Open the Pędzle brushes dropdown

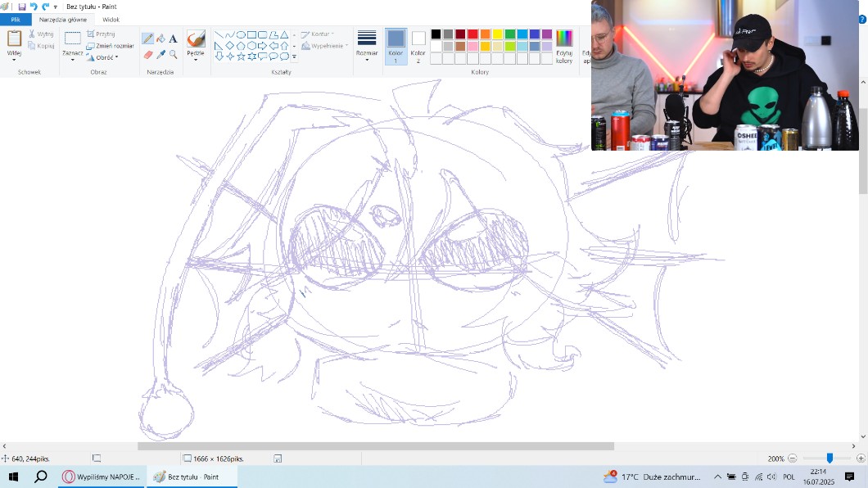pos(196,57)
